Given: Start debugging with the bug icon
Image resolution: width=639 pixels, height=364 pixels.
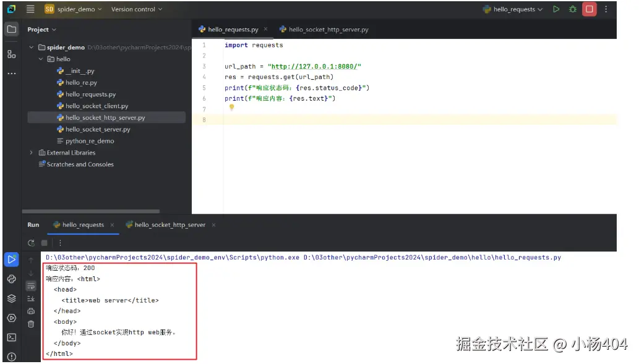Looking at the screenshot, I should click(573, 9).
